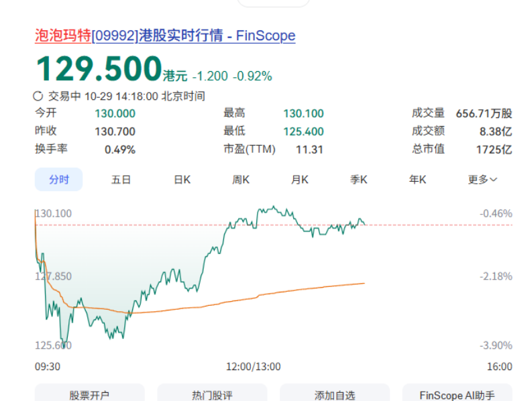Click the timestamp 10-29 14:18:00 北京时间

[x=145, y=97]
